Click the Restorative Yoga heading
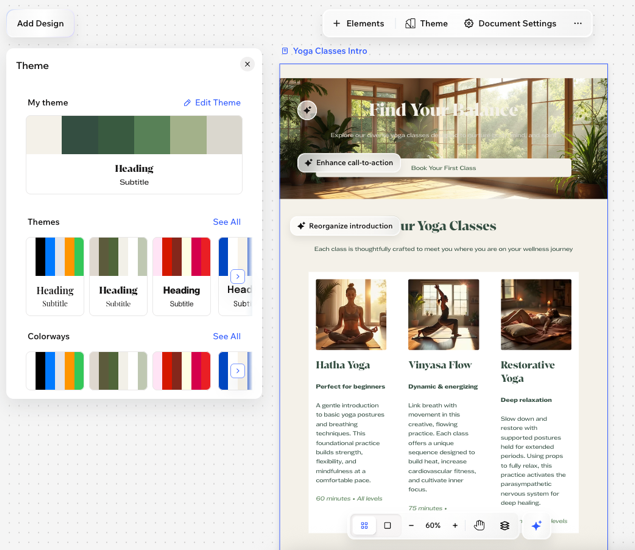The width and height of the screenshot is (635, 550). [528, 371]
